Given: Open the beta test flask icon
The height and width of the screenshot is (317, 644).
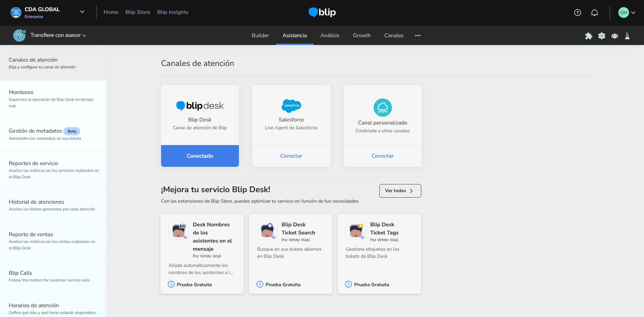Looking at the screenshot, I should tap(627, 36).
